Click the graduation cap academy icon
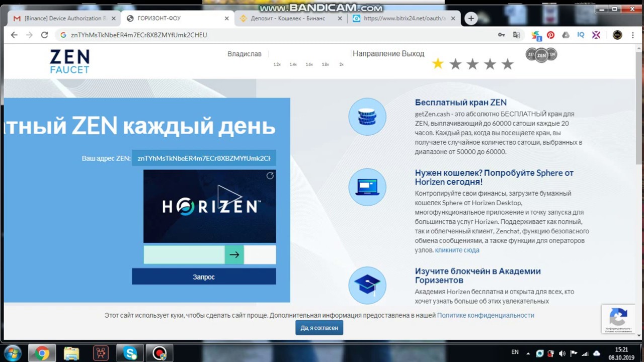 [367, 286]
